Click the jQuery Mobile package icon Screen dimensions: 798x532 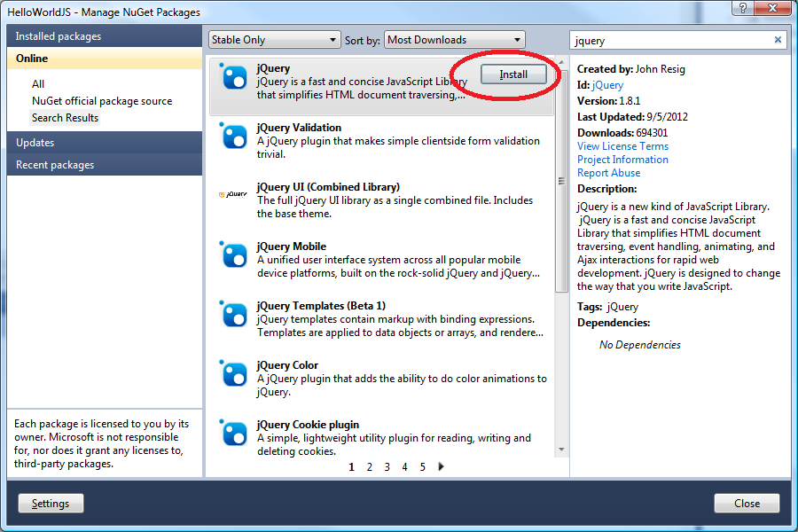click(x=233, y=254)
